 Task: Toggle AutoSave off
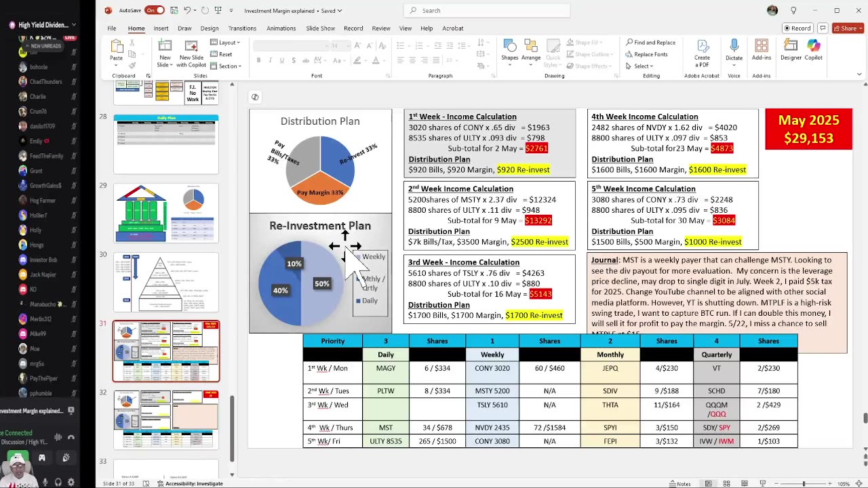155,10
